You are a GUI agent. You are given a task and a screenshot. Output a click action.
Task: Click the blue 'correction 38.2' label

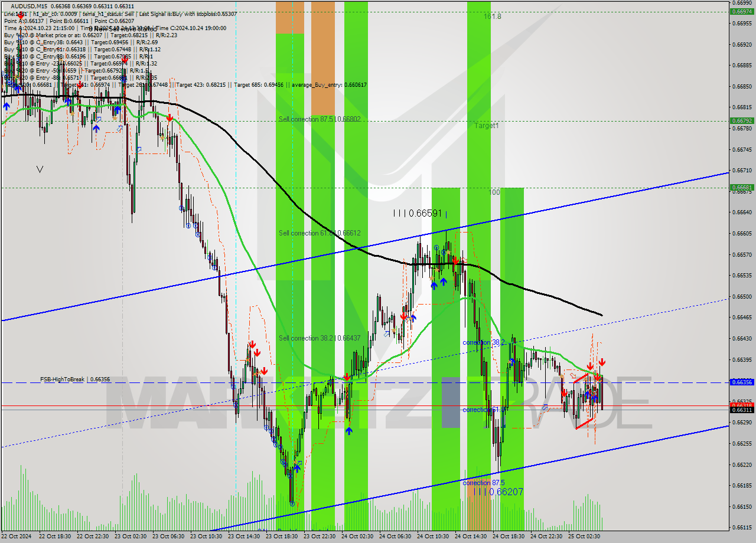click(x=484, y=342)
